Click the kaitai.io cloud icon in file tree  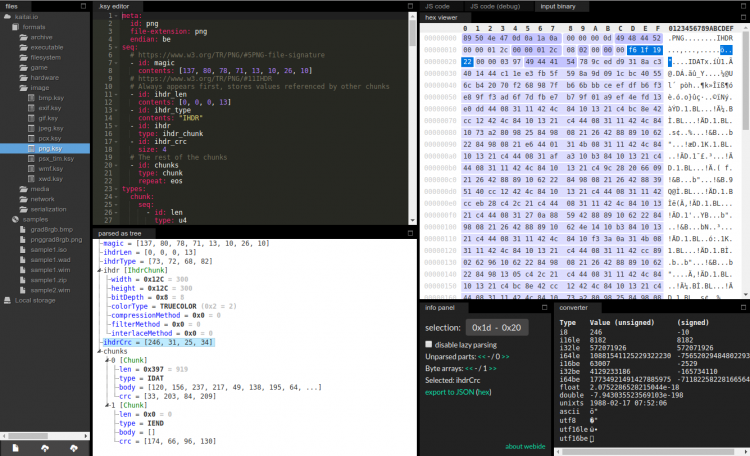pyautogui.click(x=6, y=18)
